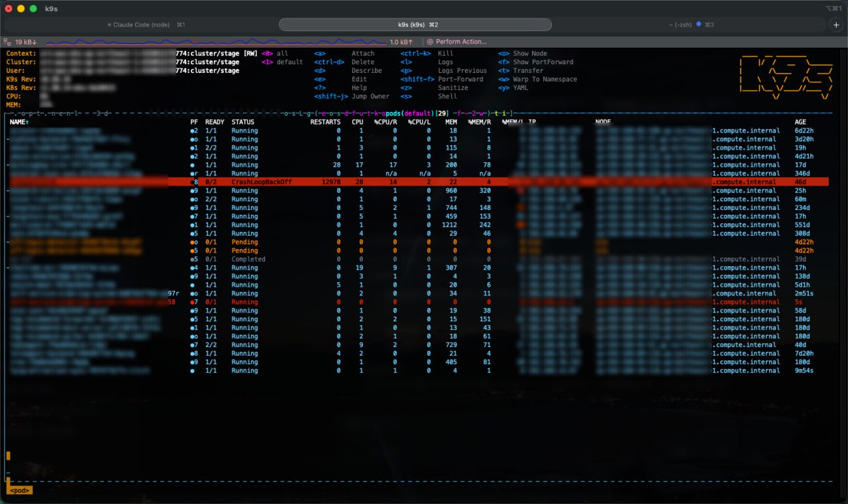848x504 pixels.
Task: Click the network activity graph in status bar
Action: pyautogui.click(x=212, y=42)
